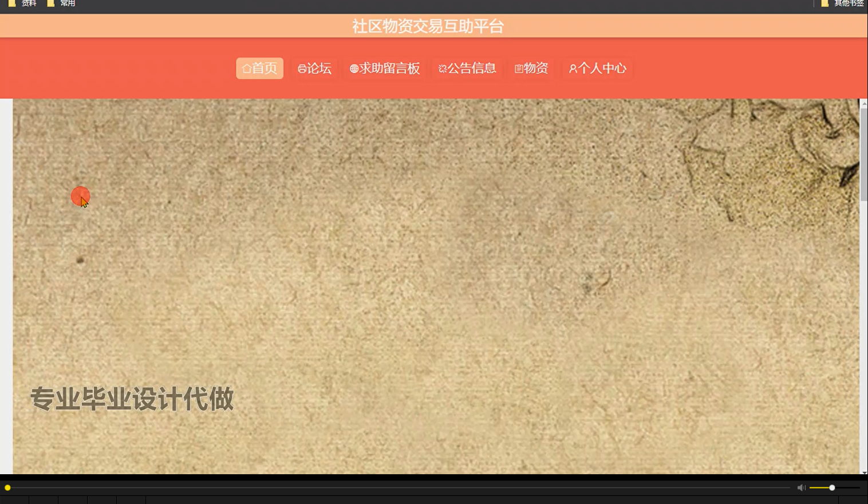Screen dimensions: 868x504
Task: Click the 社区物资交易互助平台 title banner
Action: [x=427, y=26]
